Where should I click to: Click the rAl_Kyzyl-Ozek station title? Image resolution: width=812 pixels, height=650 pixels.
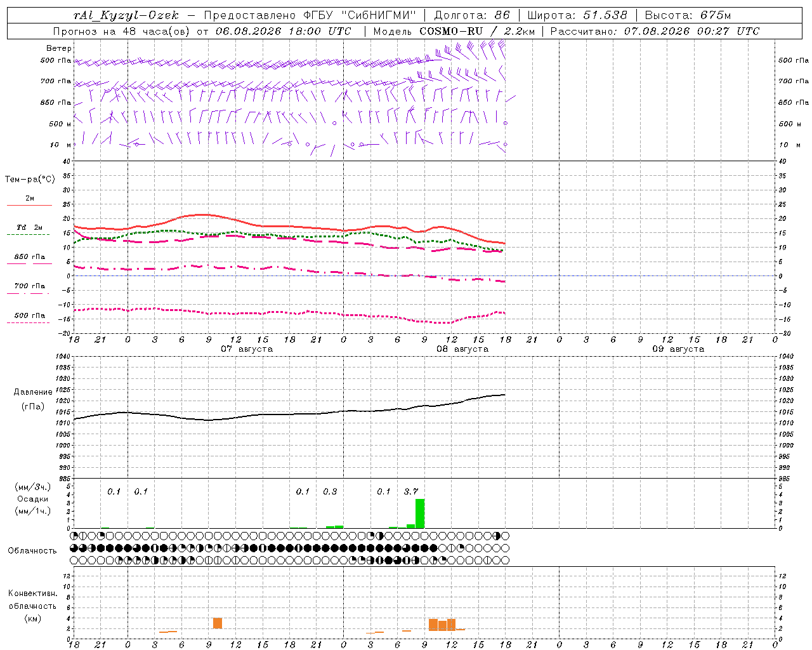point(126,15)
